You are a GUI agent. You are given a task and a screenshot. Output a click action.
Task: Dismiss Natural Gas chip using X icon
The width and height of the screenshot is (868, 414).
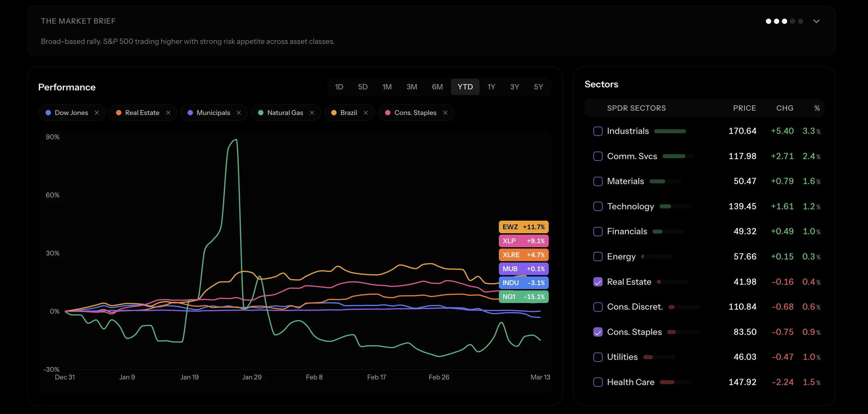pyautogui.click(x=312, y=113)
